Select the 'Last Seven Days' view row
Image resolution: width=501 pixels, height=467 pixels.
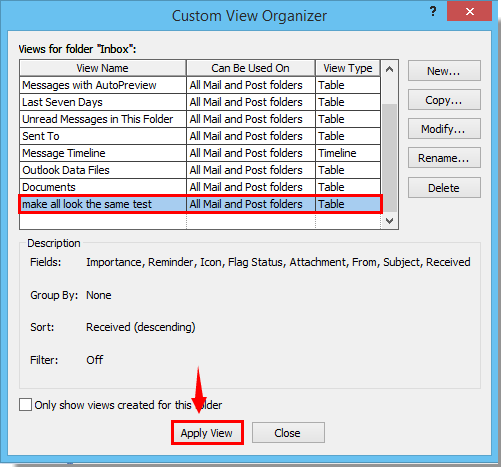200,102
